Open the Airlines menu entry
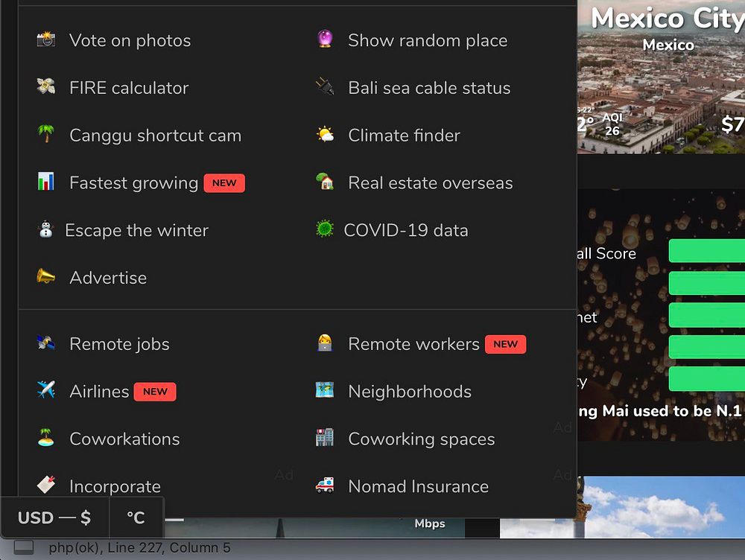745x560 pixels. point(99,392)
